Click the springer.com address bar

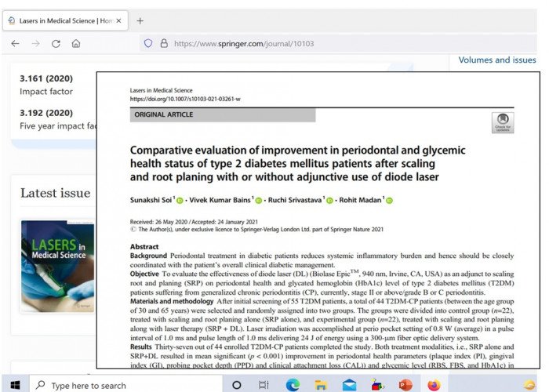click(314, 44)
